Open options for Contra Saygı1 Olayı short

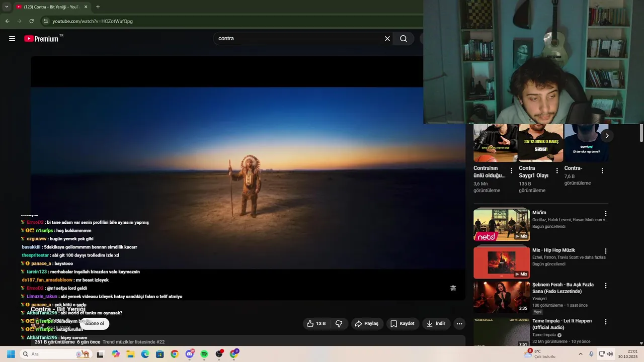coord(557,171)
